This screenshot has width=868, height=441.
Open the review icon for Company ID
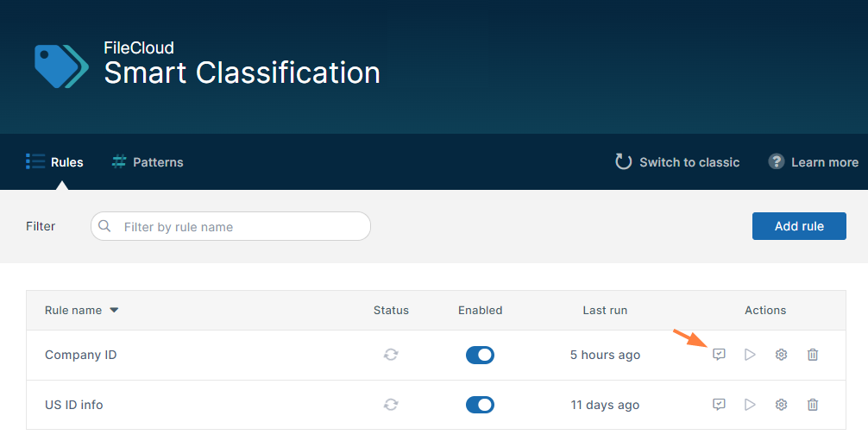tap(719, 355)
